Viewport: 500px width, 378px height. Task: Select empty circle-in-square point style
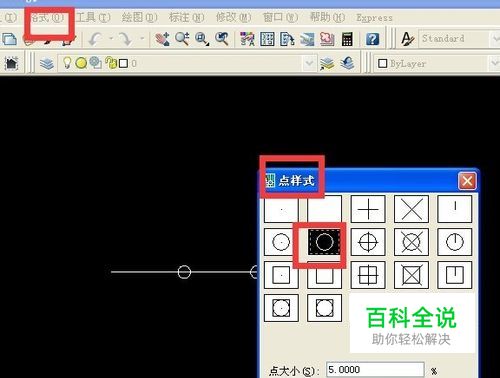pos(324,308)
